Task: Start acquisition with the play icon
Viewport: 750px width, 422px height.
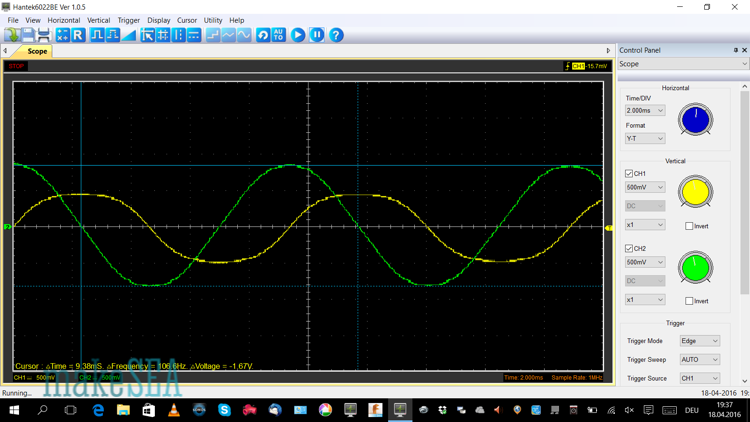Action: click(x=298, y=35)
